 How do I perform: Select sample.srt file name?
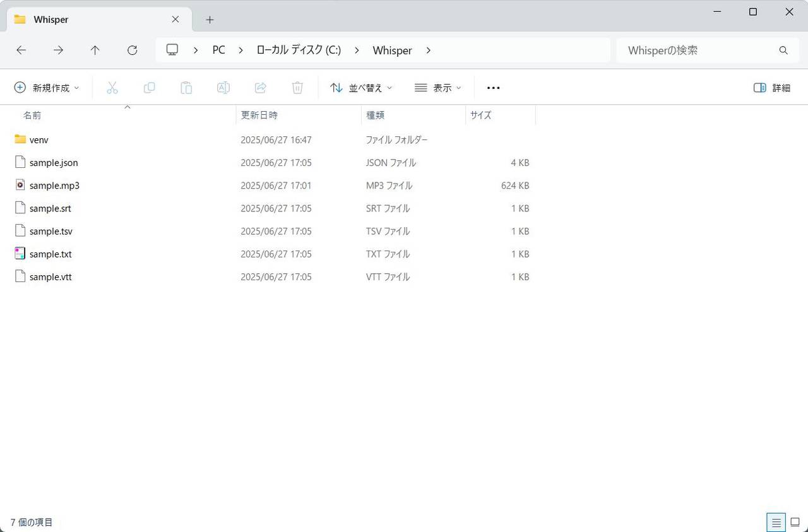point(50,208)
